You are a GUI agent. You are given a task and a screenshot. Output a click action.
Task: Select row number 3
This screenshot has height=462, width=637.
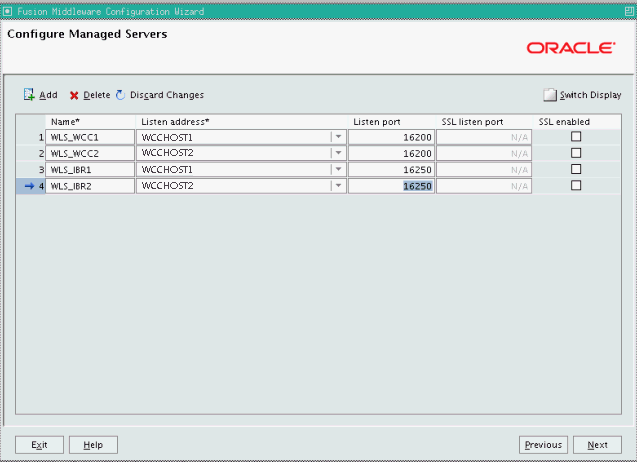tap(31, 170)
